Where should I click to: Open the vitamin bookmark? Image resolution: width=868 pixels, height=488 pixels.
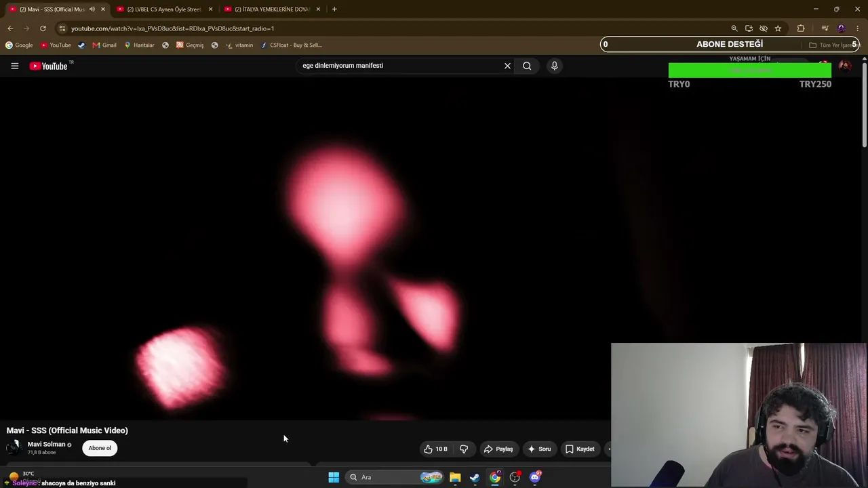pos(239,45)
